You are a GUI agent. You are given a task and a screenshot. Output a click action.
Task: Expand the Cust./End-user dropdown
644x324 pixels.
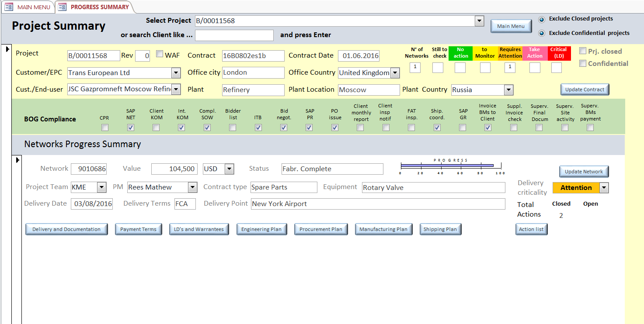pyautogui.click(x=176, y=90)
